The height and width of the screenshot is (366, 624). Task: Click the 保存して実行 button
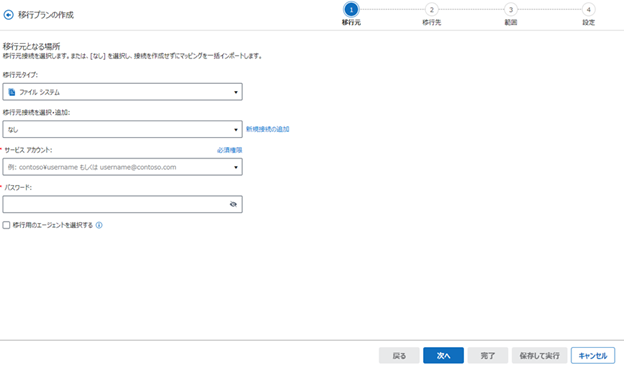(x=540, y=355)
